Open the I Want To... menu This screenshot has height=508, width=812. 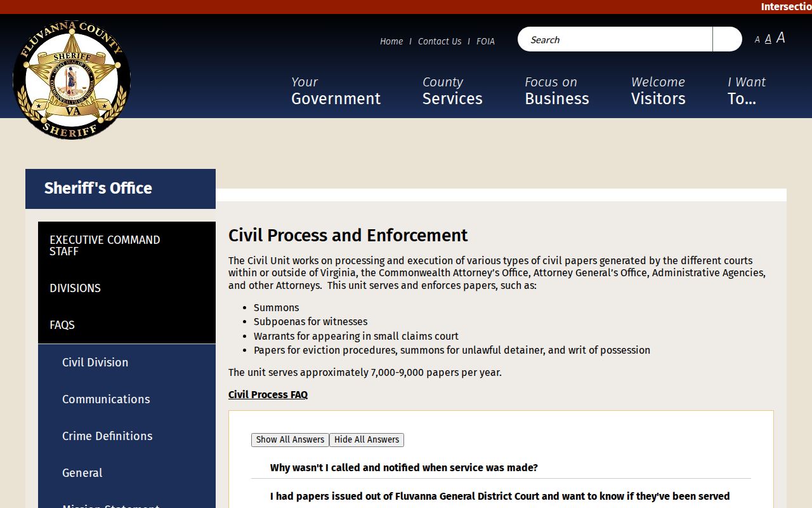click(746, 91)
